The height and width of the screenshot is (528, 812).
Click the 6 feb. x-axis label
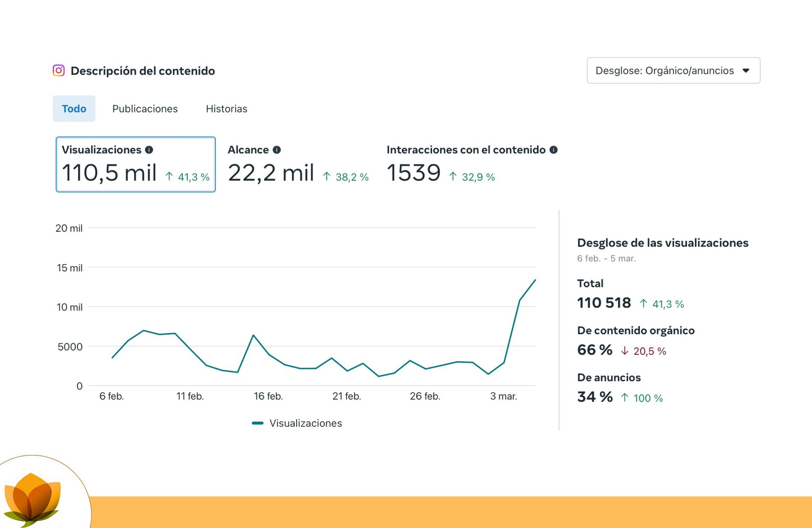point(112,396)
